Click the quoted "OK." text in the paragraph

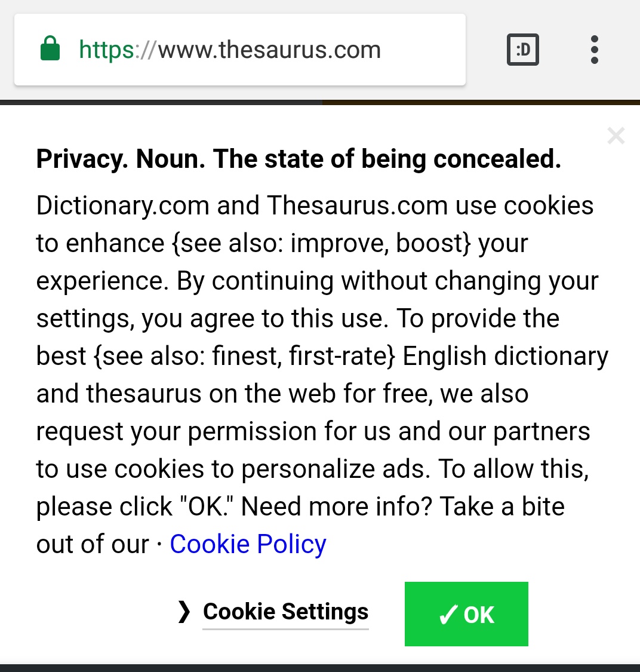pos(207,507)
